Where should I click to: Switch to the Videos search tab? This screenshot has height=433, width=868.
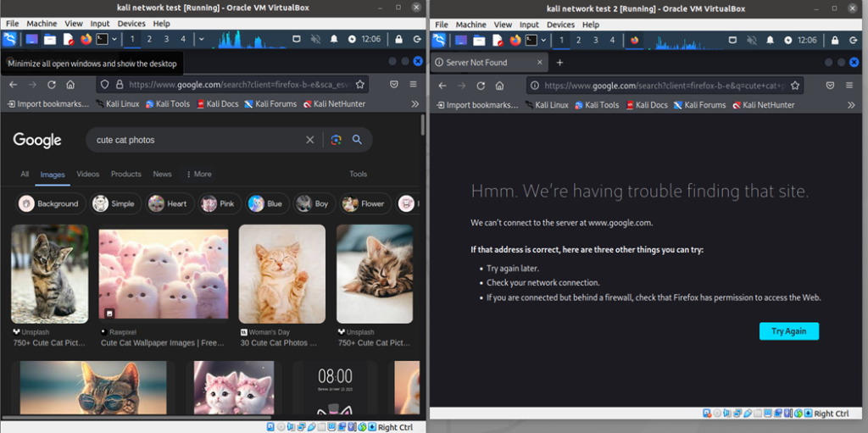point(88,174)
